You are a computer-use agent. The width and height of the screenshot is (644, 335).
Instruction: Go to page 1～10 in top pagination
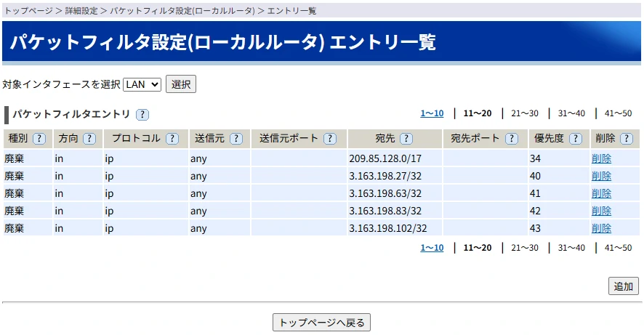click(x=432, y=113)
